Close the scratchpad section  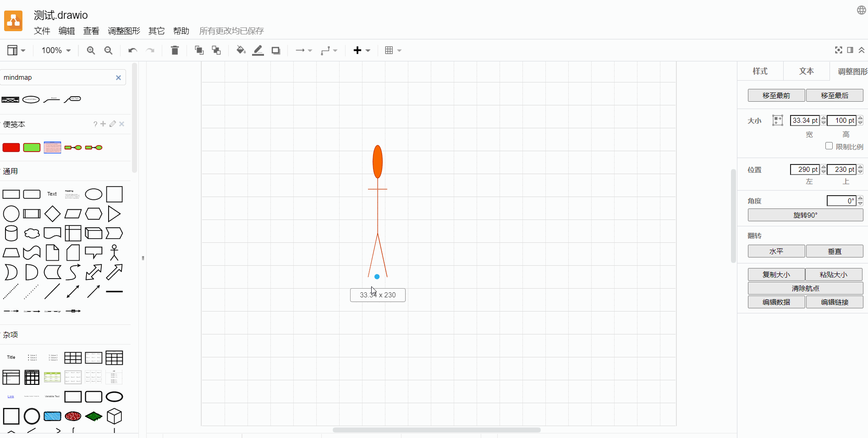coord(121,124)
